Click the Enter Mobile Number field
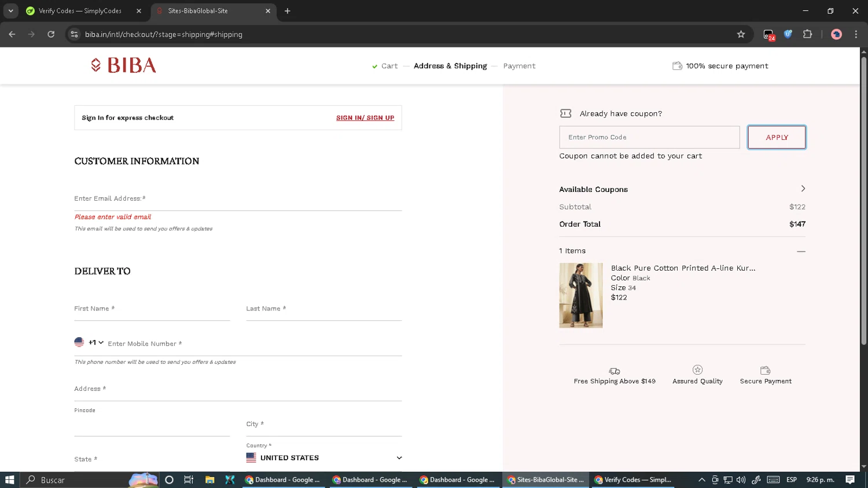Viewport: 868px width, 488px height. 255,344
